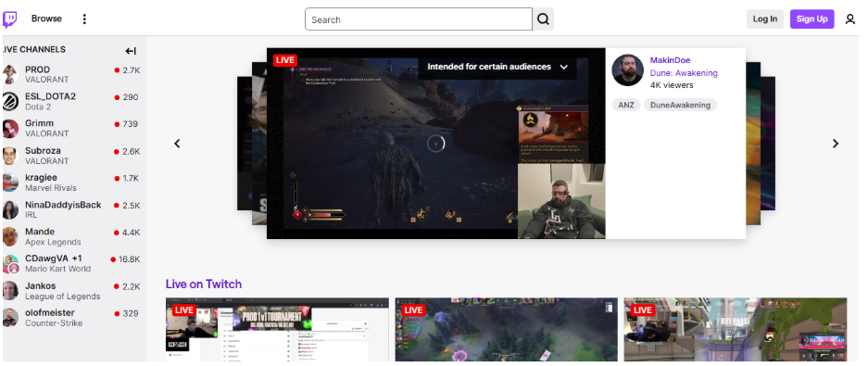Viewport: 868px width, 366px height.
Task: Click the '+1' label next to CDawgVA
Action: point(77,258)
